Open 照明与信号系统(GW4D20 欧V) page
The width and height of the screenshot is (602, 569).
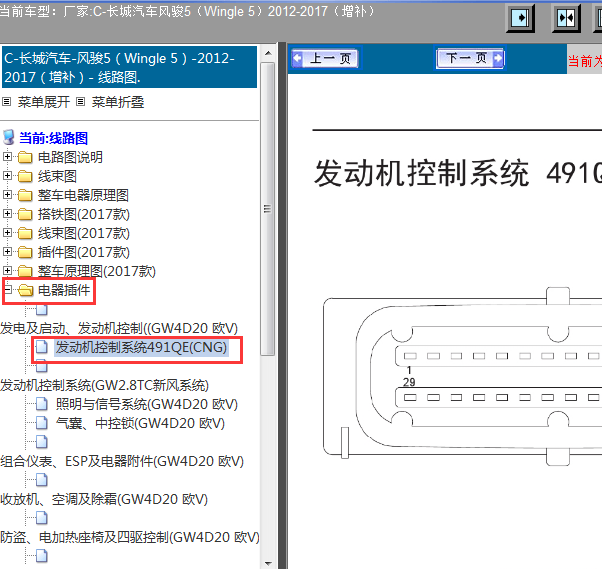[x=147, y=404]
